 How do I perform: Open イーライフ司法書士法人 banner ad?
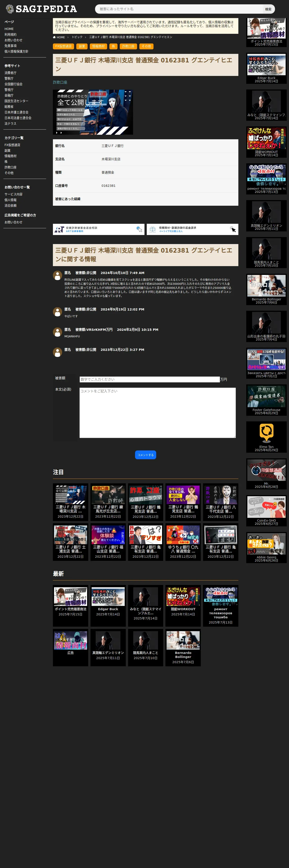(192, 229)
